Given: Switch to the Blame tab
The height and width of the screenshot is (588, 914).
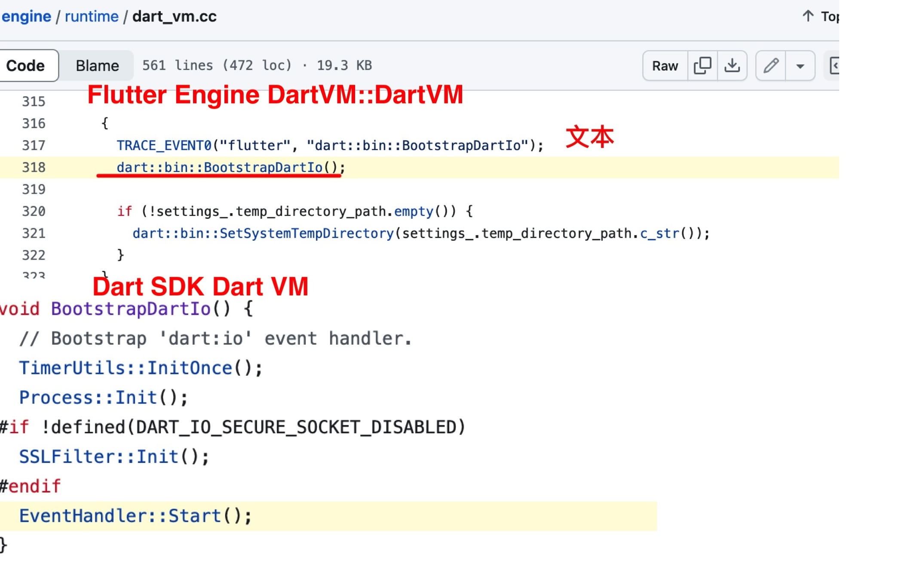Looking at the screenshot, I should pyautogui.click(x=97, y=65).
